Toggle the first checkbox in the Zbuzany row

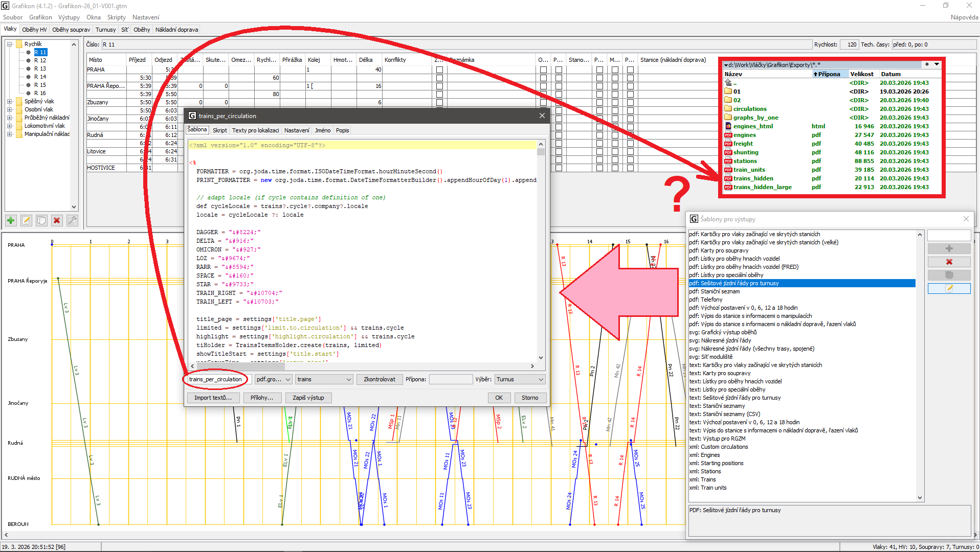point(439,102)
